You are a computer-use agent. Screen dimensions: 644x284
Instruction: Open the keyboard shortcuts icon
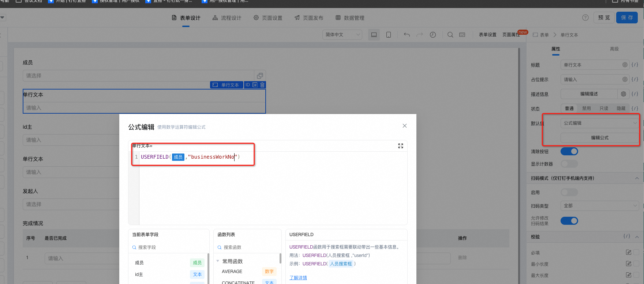(462, 35)
